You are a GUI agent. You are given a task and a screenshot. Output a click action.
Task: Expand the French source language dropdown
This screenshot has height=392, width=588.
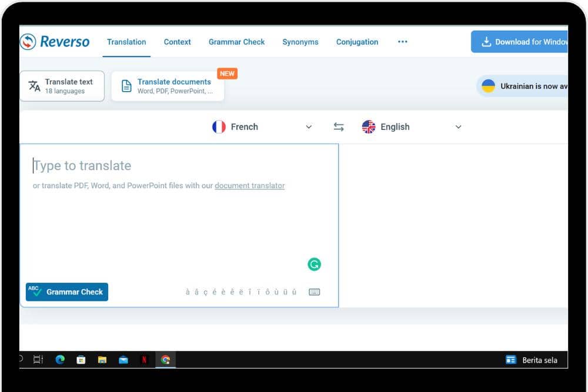point(309,127)
